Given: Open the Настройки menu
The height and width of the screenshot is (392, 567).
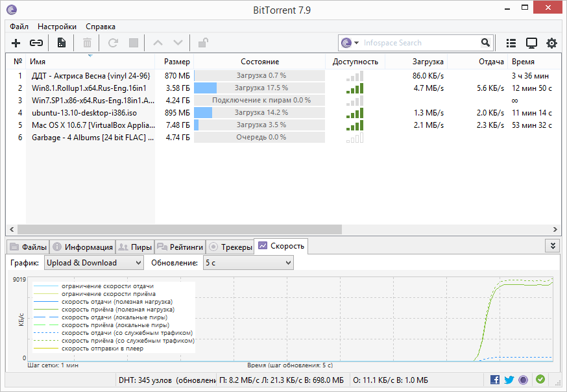Looking at the screenshot, I should coord(56,27).
